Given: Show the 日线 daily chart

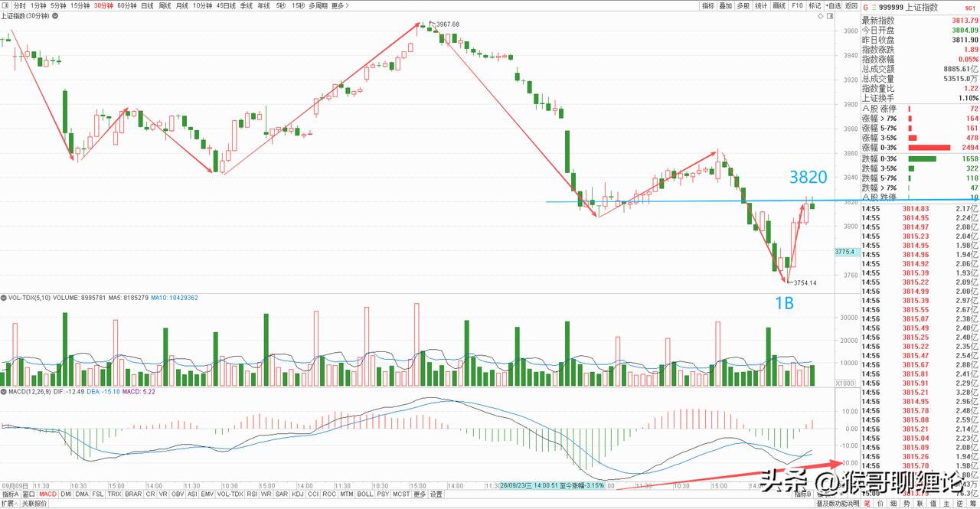Looking at the screenshot, I should click(145, 5).
